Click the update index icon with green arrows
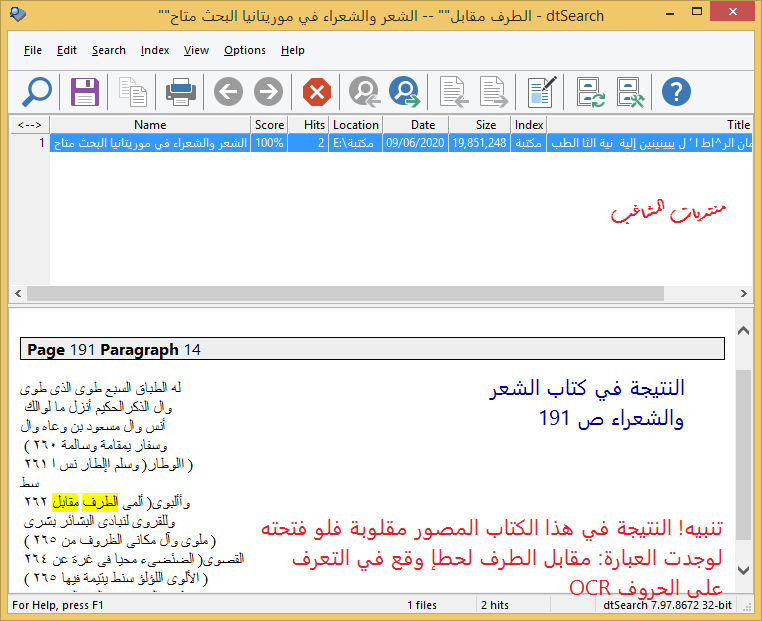 click(591, 92)
